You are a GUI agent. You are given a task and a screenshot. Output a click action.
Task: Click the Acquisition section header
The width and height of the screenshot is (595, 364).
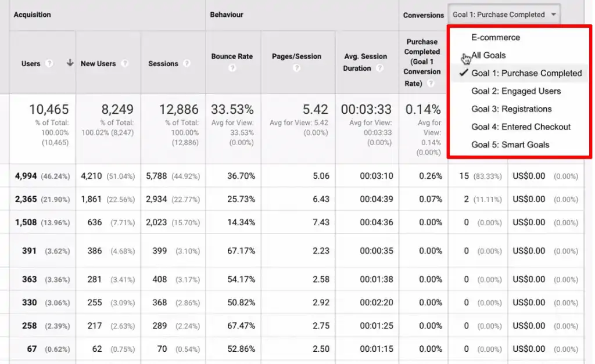pyautogui.click(x=32, y=15)
